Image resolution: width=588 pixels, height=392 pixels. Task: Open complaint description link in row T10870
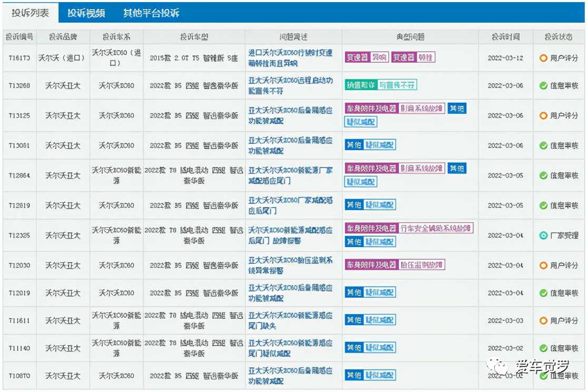pyautogui.click(x=290, y=376)
